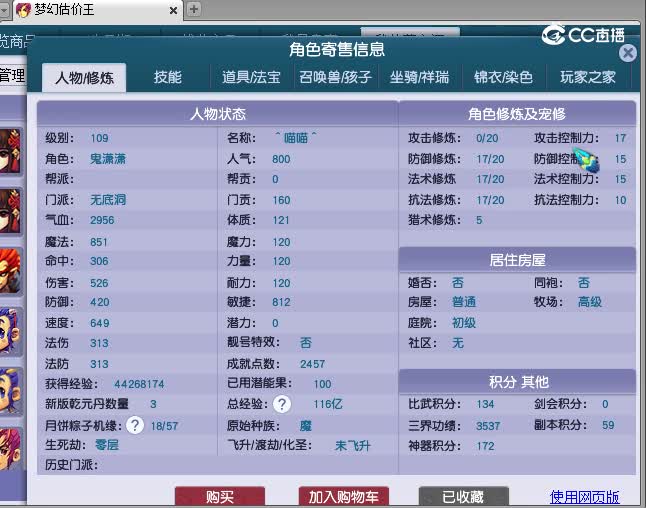Click the help icon next to 总经验

click(282, 404)
